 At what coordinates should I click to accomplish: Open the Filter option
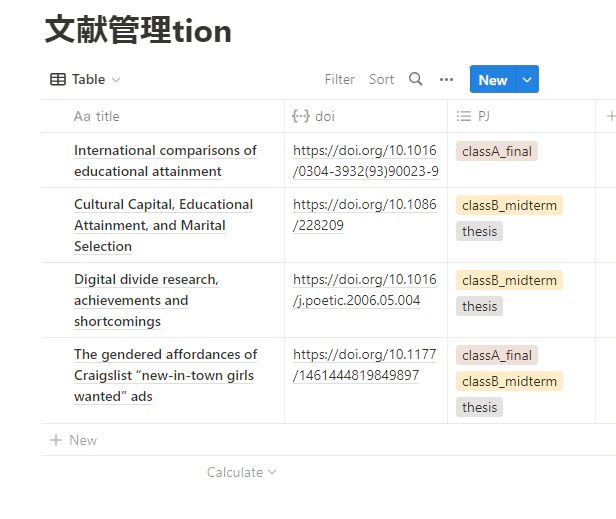339,79
